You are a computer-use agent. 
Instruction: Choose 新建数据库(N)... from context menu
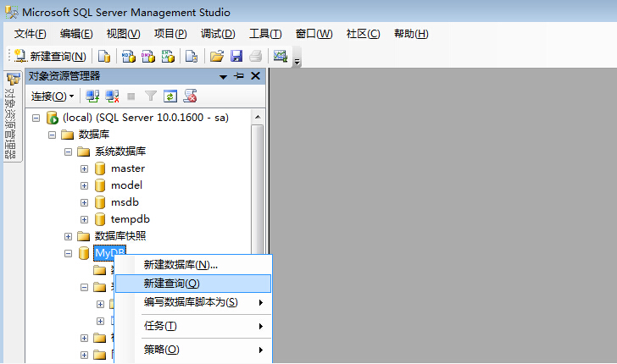[x=193, y=265]
